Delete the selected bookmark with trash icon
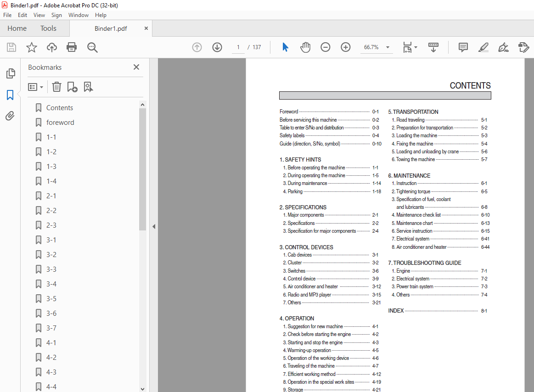The width and height of the screenshot is (534, 392). 56,87
